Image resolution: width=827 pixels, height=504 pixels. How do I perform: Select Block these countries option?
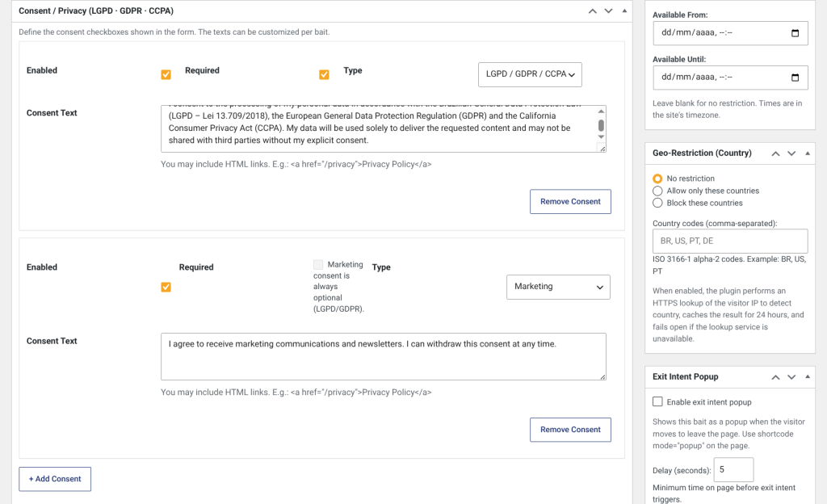coord(657,203)
